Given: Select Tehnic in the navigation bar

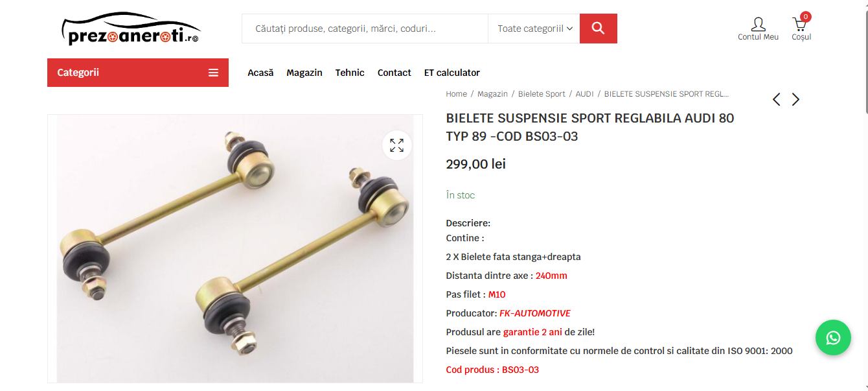Looking at the screenshot, I should click(350, 73).
